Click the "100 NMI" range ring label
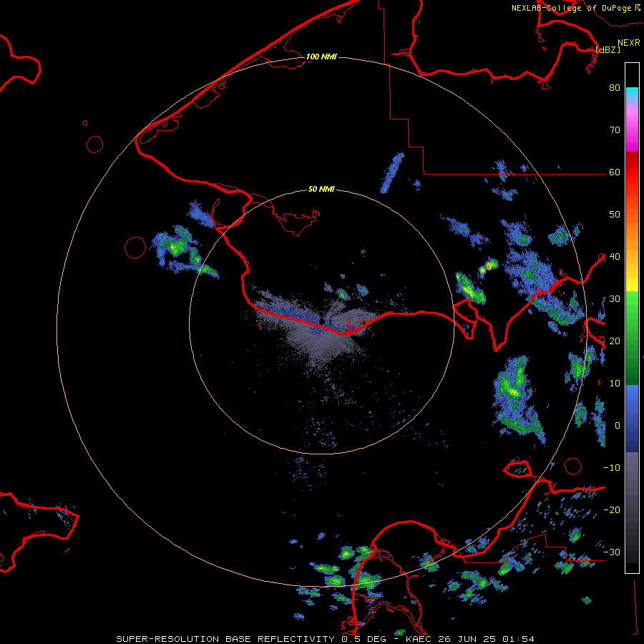This screenshot has height=644, width=644. pyautogui.click(x=321, y=57)
